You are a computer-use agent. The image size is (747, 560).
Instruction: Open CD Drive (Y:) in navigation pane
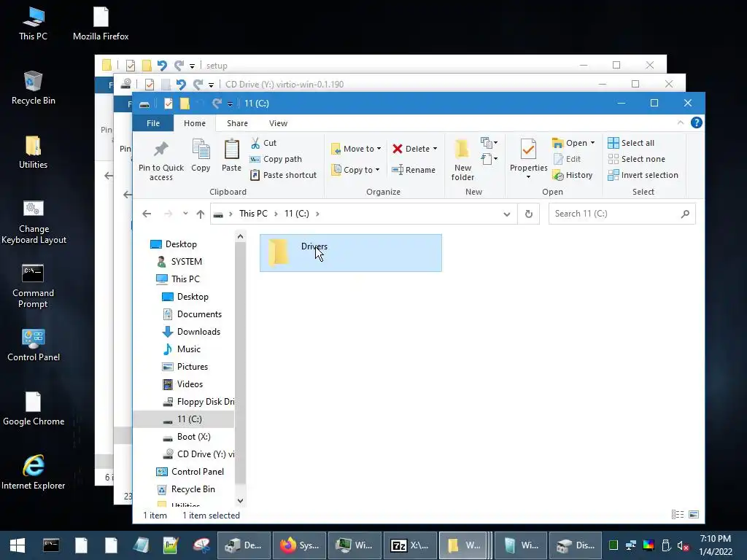point(198,454)
